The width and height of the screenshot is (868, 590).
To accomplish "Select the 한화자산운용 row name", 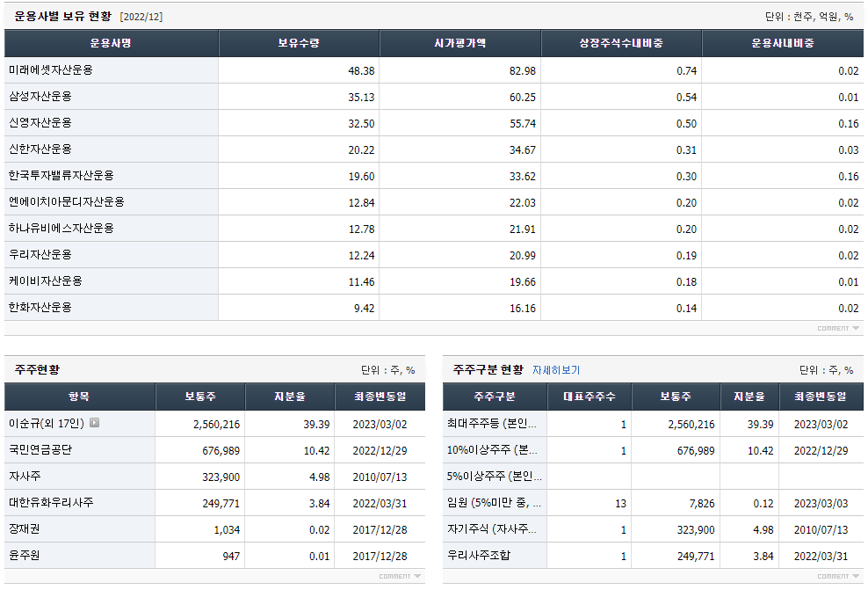I will tap(40, 308).
